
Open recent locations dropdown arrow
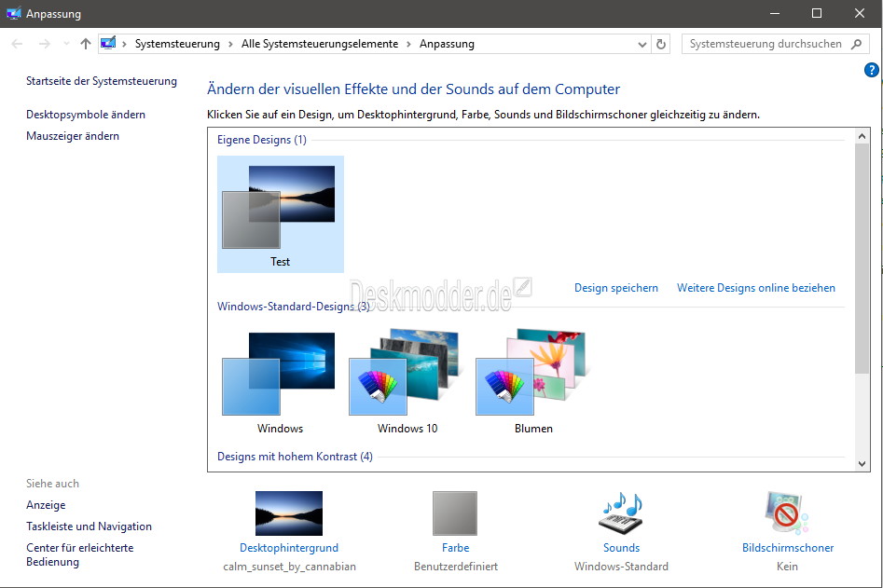coord(65,44)
